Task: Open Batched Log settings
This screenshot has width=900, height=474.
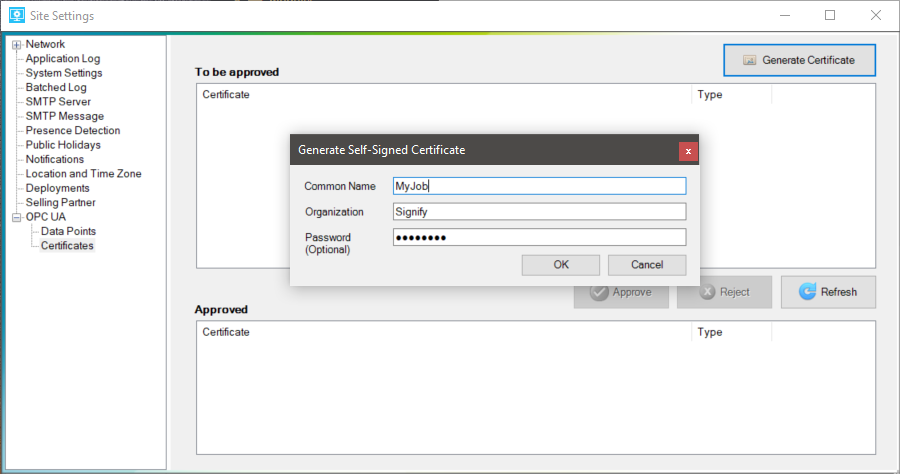Action: pos(56,87)
